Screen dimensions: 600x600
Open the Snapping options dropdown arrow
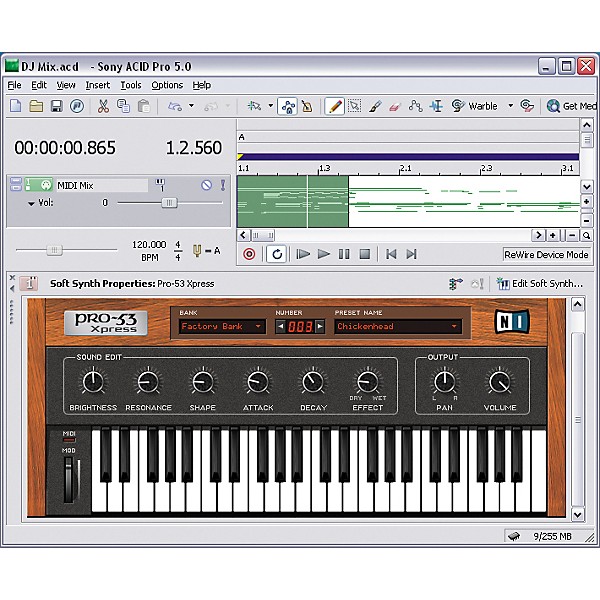pos(271,106)
